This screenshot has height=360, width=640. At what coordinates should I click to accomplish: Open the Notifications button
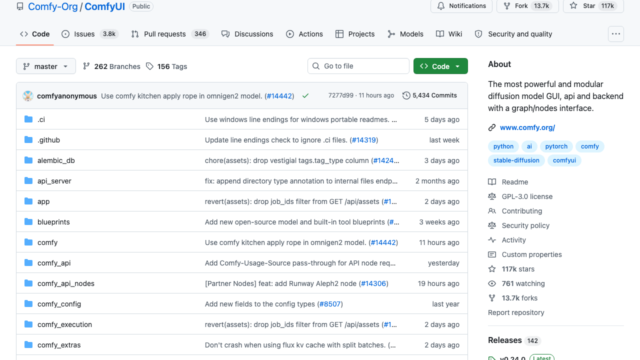pyautogui.click(x=461, y=6)
